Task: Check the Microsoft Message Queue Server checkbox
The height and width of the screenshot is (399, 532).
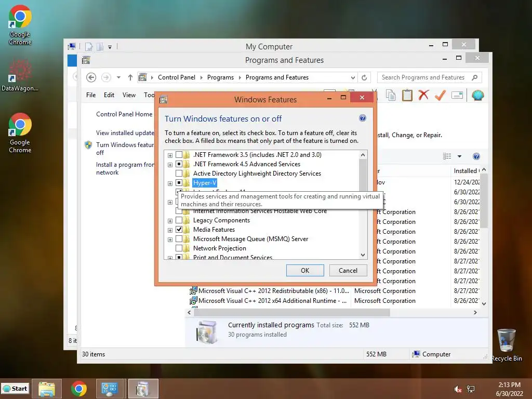Action: click(x=179, y=239)
